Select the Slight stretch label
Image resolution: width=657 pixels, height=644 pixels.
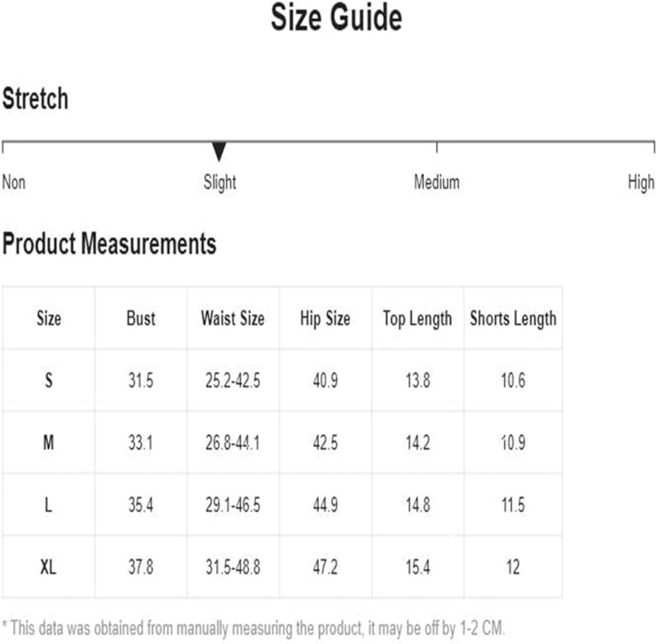point(220,183)
